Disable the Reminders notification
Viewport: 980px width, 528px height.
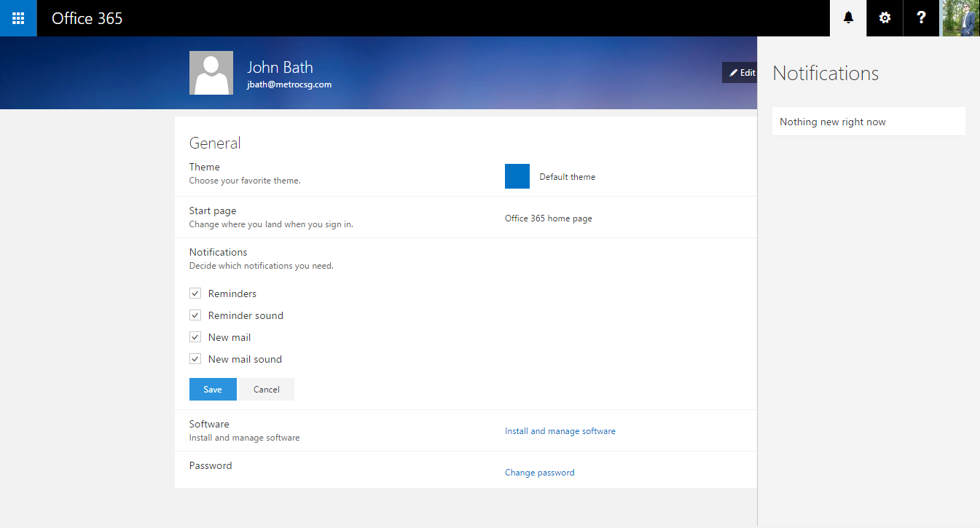[195, 293]
